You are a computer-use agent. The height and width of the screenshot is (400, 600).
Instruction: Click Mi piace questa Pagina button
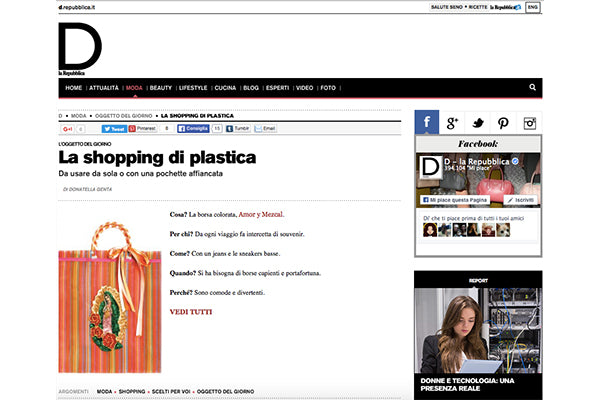pyautogui.click(x=455, y=200)
